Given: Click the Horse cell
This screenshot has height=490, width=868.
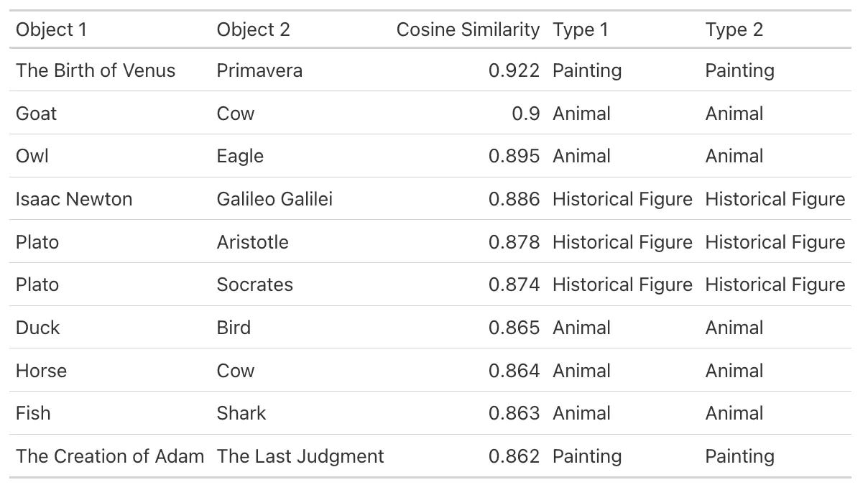Looking at the screenshot, I should pos(41,371).
